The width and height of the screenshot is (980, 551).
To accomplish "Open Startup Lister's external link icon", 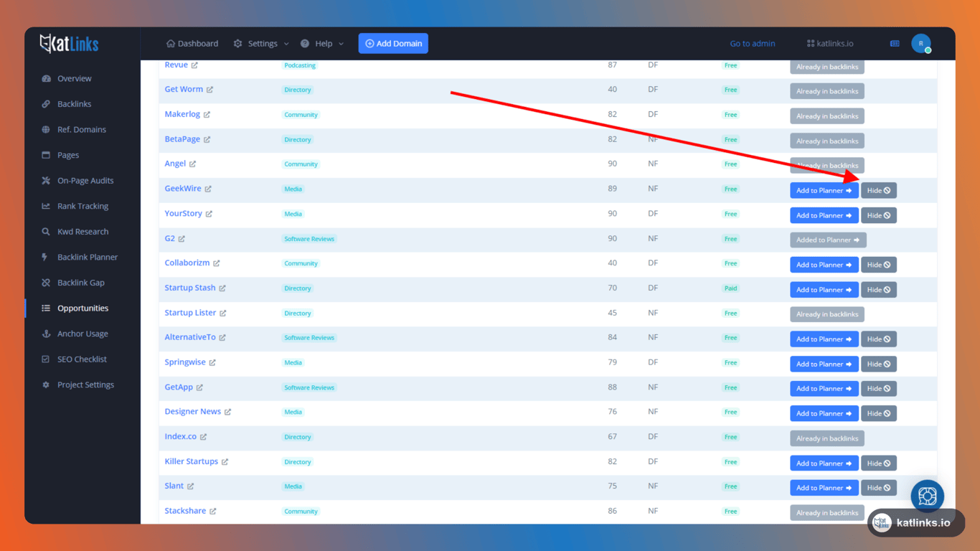I will [223, 314].
